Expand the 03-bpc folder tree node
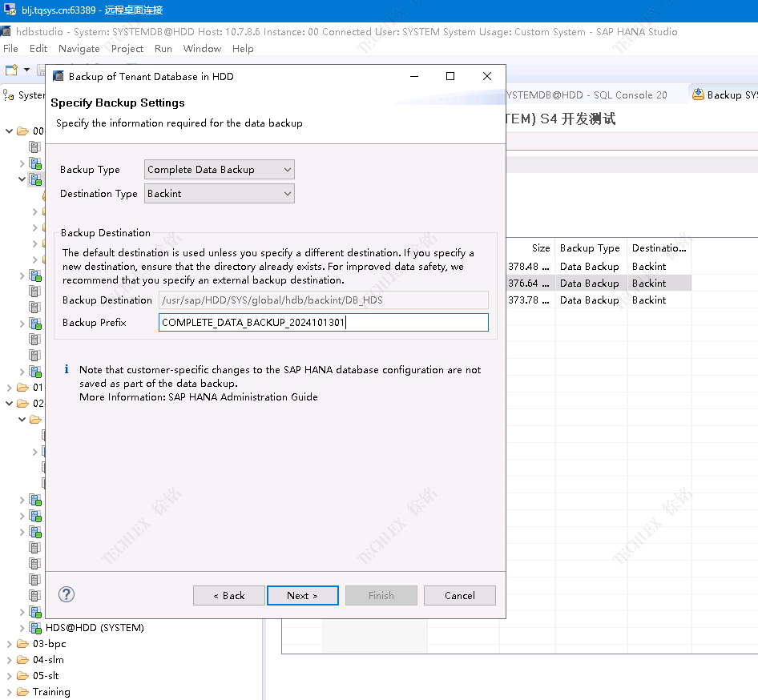The width and height of the screenshot is (758, 700). [x=9, y=644]
